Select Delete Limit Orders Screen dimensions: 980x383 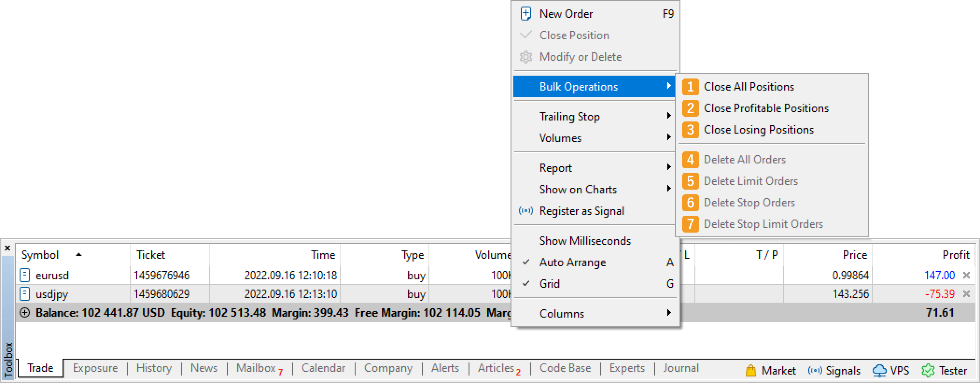tap(772, 181)
